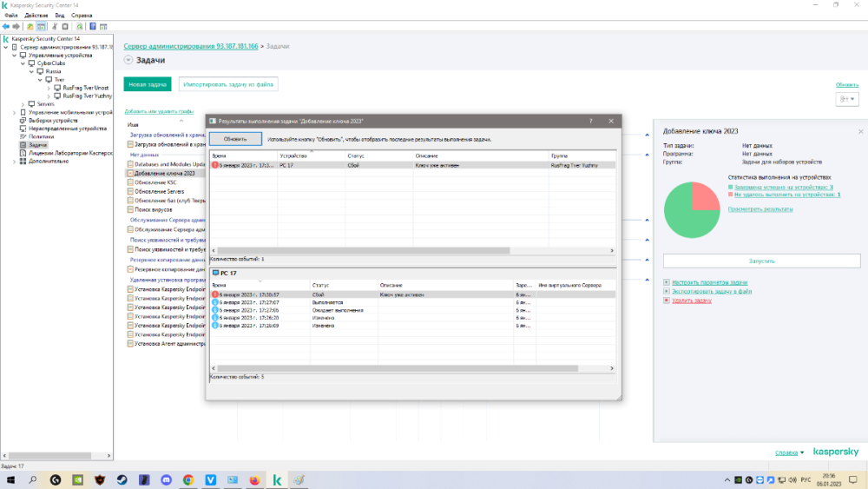Open the Вид menu
This screenshot has height=489, width=868.
click(x=59, y=16)
